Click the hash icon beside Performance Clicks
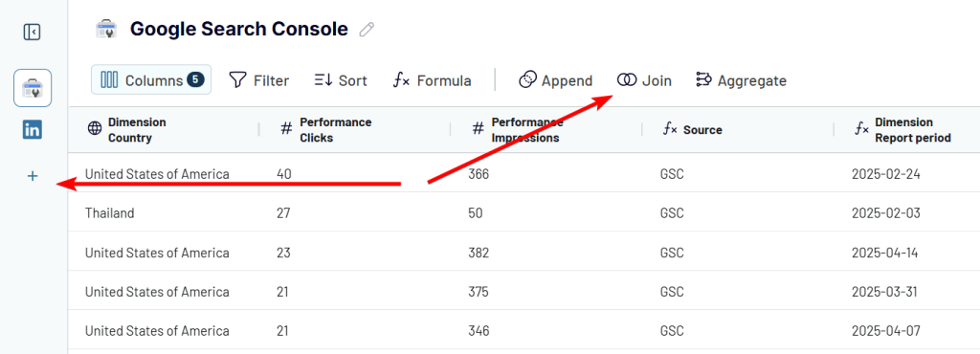Screen dimensions: 980x354 coord(286,129)
